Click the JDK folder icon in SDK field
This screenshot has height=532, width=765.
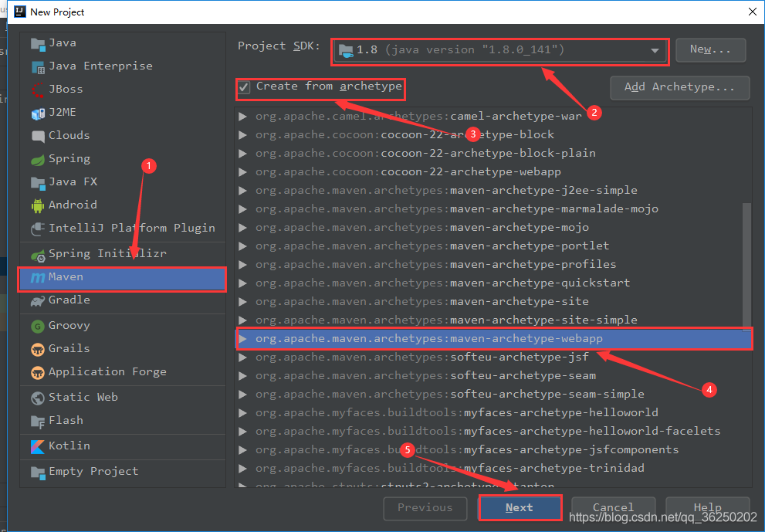[x=346, y=50]
